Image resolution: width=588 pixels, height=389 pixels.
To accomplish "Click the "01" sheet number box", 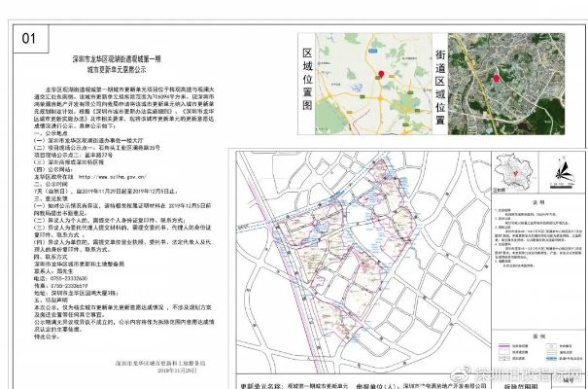I will (x=31, y=39).
